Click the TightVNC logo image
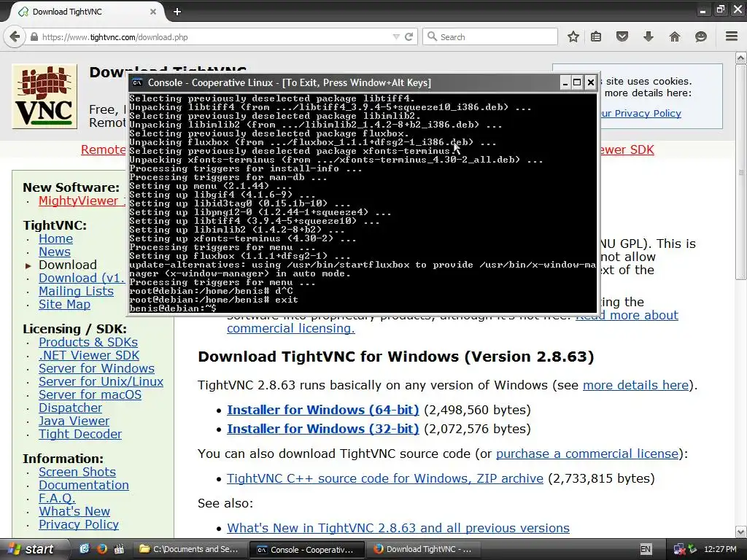 click(x=44, y=97)
